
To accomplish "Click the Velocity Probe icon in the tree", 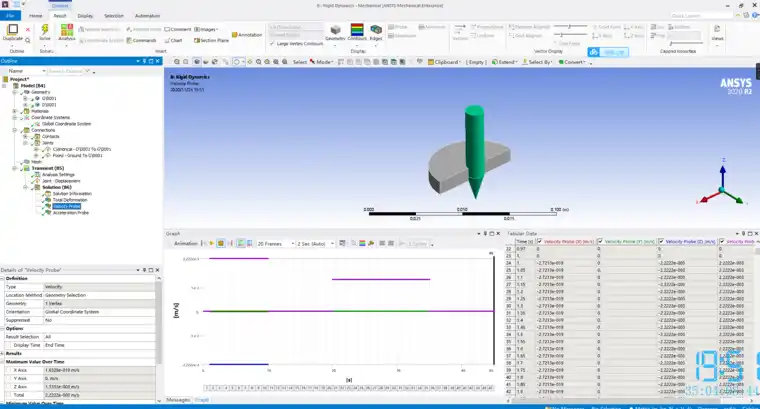I will pyautogui.click(x=48, y=206).
